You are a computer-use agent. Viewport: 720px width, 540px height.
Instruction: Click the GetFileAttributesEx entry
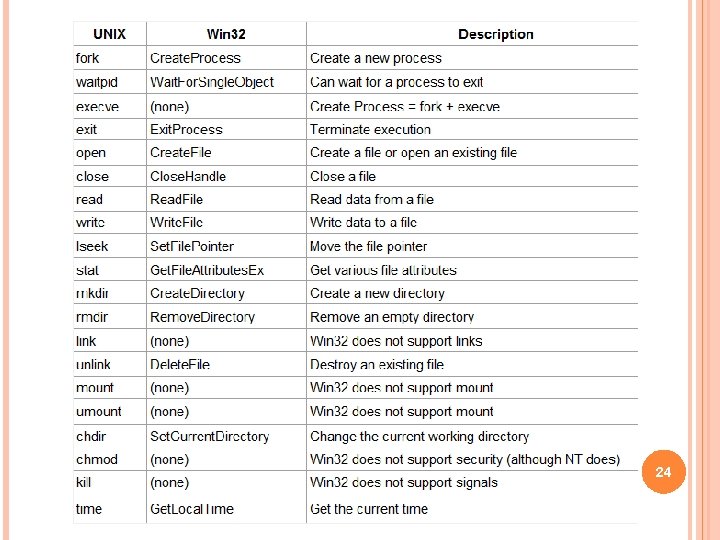[x=207, y=270]
